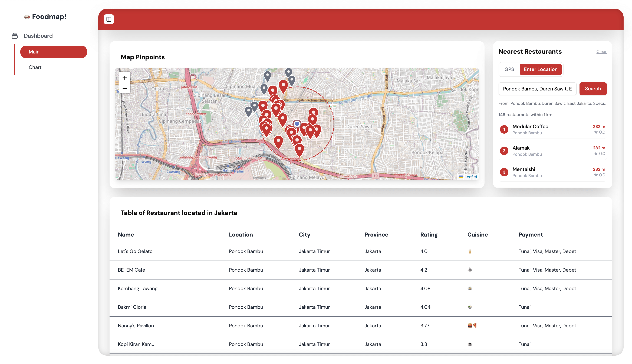
Task: Click the Dashboard briefcase icon
Action: point(15,36)
